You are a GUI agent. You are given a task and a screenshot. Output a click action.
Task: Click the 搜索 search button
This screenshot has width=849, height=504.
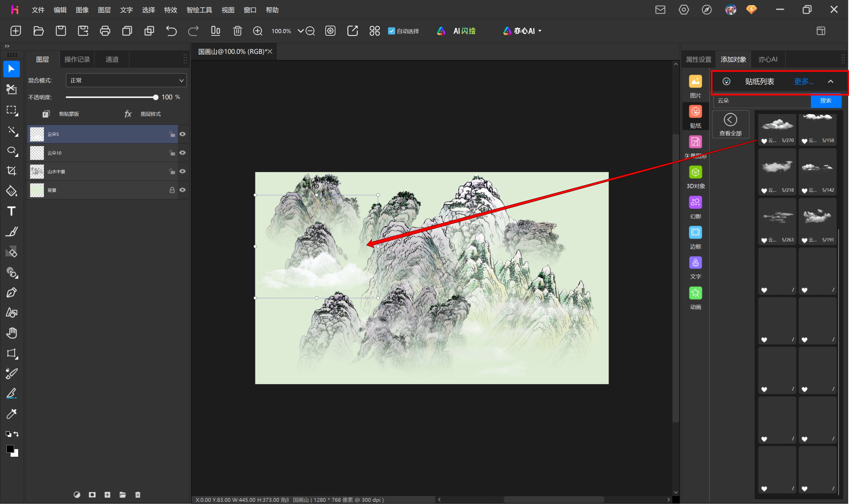[x=826, y=101]
